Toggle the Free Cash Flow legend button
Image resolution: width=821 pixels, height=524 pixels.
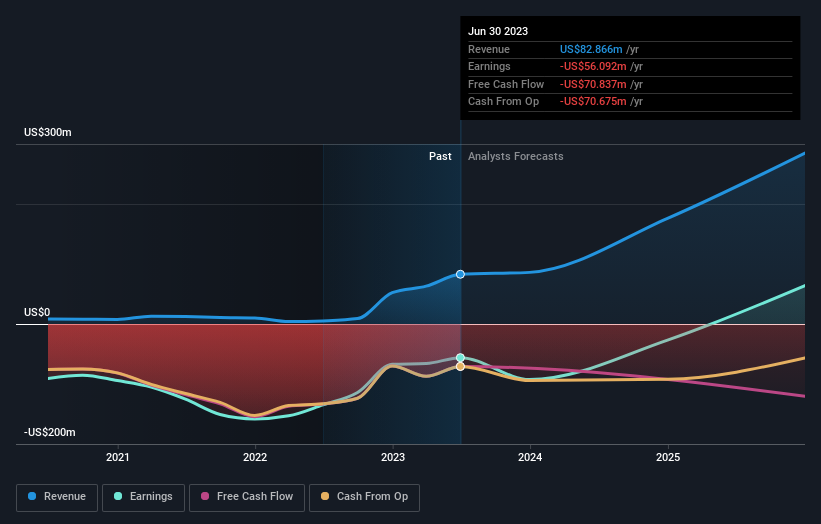point(247,497)
